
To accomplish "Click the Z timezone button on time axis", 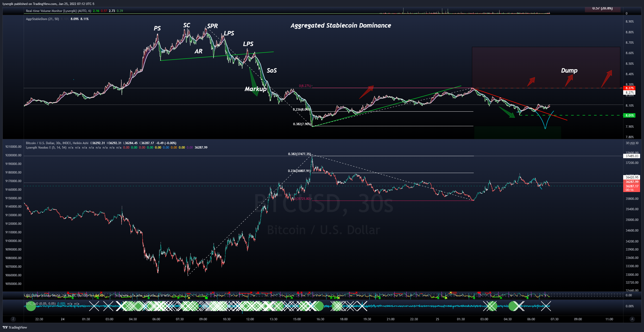I will [x=13, y=319].
